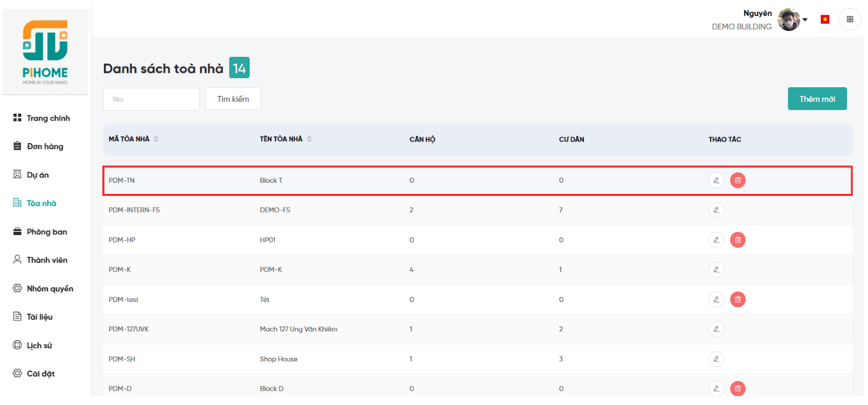Edit the Mach 127 Ung Văn Khiêm row
This screenshot has width=868, height=405.
pos(716,329)
